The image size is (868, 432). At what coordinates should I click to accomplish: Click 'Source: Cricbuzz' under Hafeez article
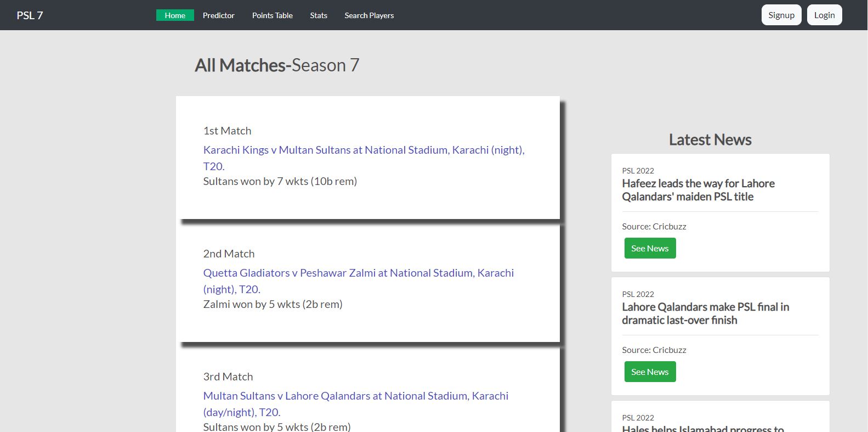(x=654, y=226)
